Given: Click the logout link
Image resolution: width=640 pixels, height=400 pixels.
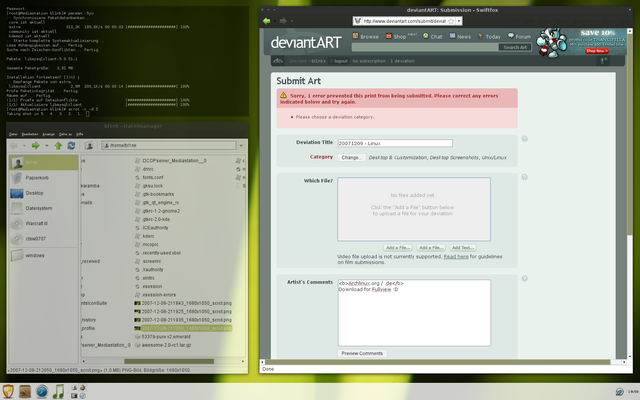Looking at the screenshot, I should click(x=341, y=61).
